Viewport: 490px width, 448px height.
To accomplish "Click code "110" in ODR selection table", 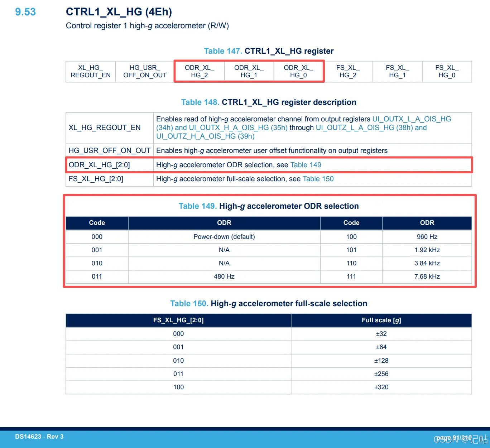I will [x=351, y=263].
